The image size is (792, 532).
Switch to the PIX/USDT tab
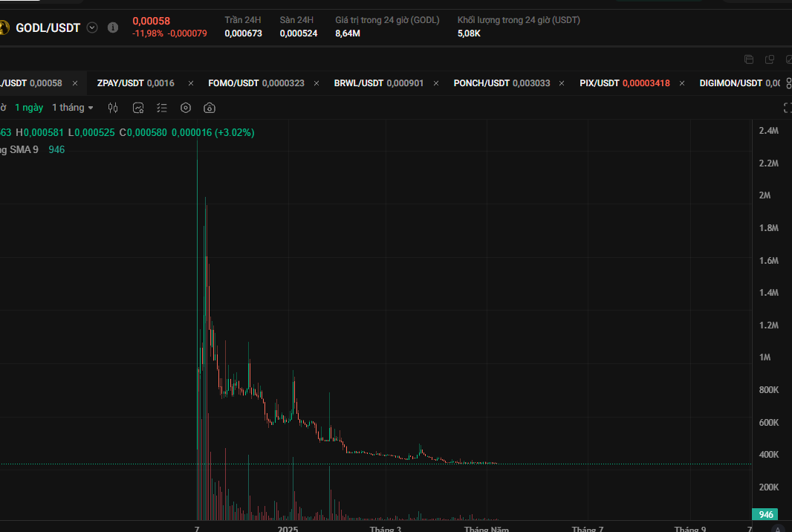(624, 83)
